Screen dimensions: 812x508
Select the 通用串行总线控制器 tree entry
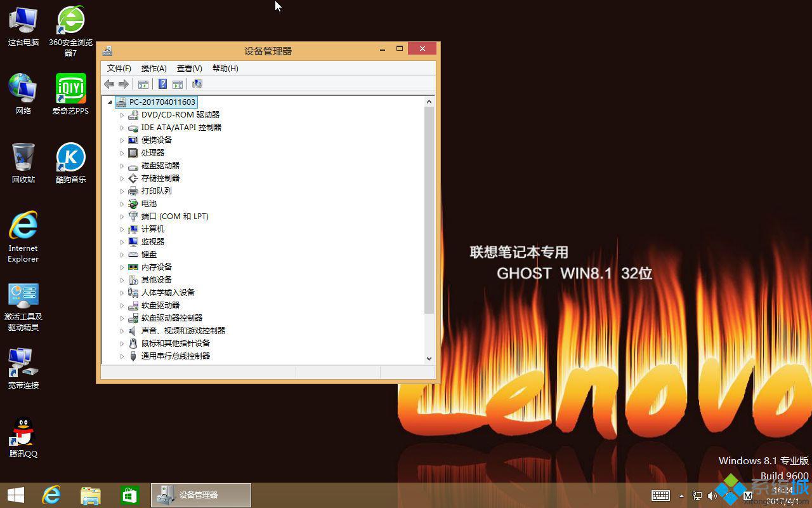tap(176, 356)
